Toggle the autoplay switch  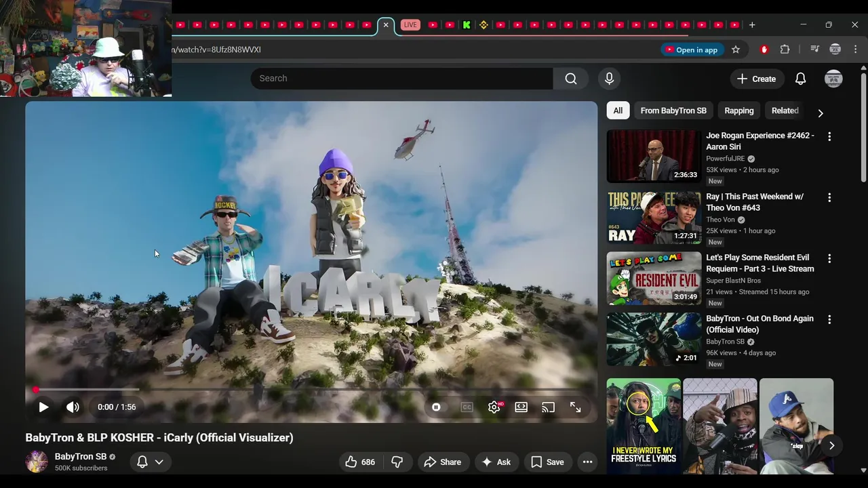436,407
